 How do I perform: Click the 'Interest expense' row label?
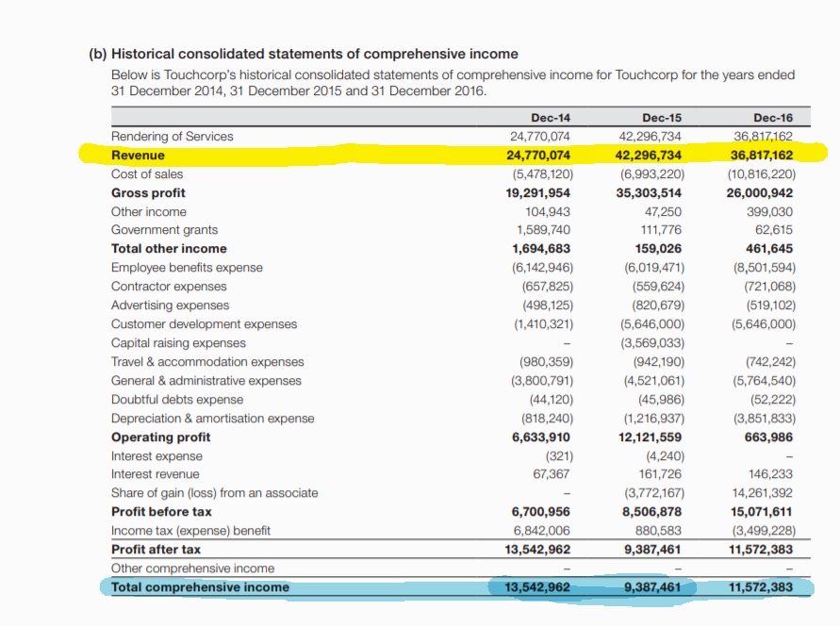pos(156,456)
